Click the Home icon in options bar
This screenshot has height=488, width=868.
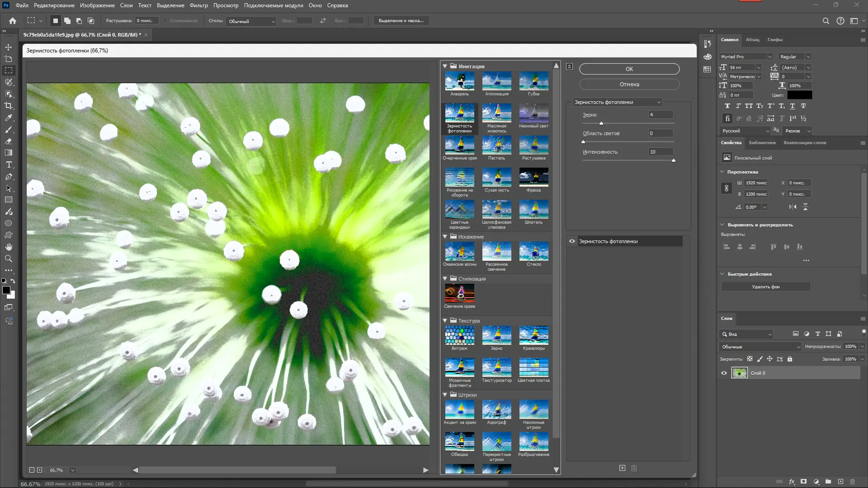tap(13, 21)
